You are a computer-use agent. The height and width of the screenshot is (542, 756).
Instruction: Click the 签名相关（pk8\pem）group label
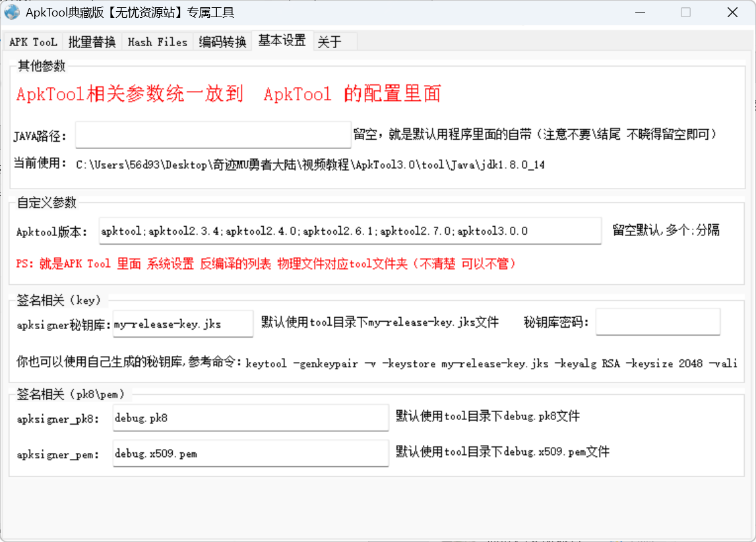coord(71,394)
